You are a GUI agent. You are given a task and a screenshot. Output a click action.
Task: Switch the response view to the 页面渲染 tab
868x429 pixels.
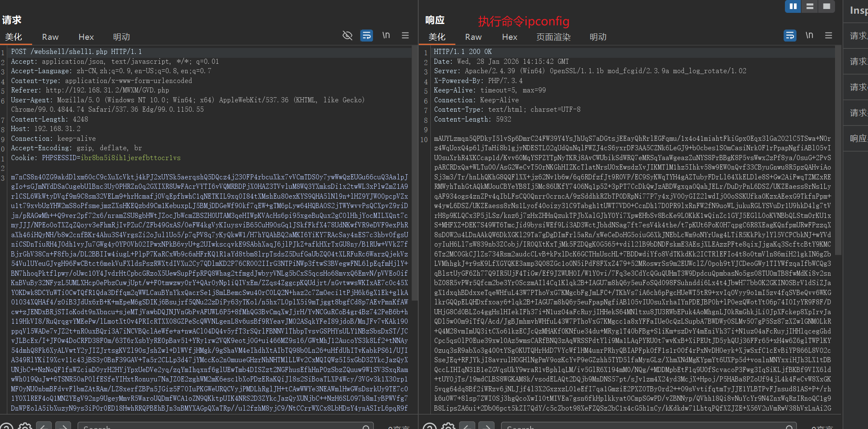click(x=553, y=37)
